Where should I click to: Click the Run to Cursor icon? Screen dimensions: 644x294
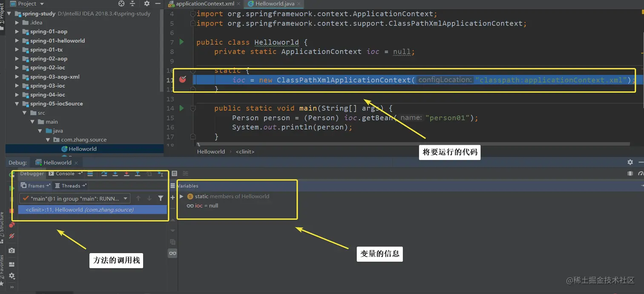coord(161,174)
